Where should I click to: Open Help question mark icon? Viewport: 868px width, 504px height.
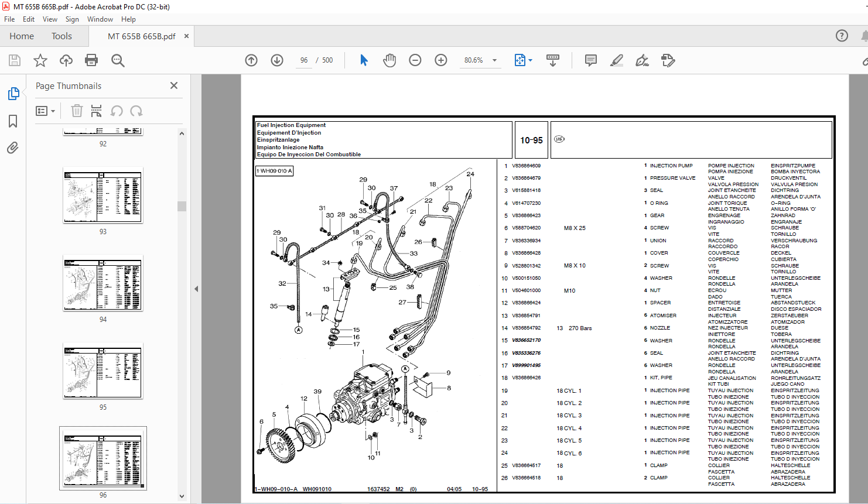[x=842, y=36]
